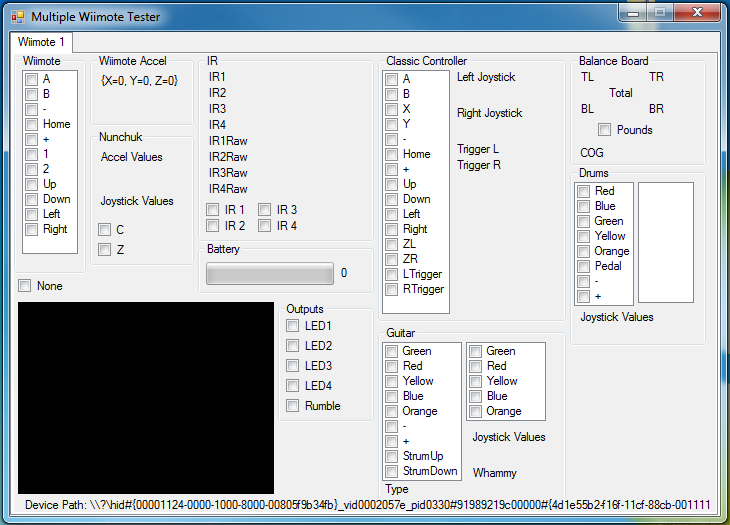
Task: Toggle the Wiimote Home checkbox
Action: [31, 124]
